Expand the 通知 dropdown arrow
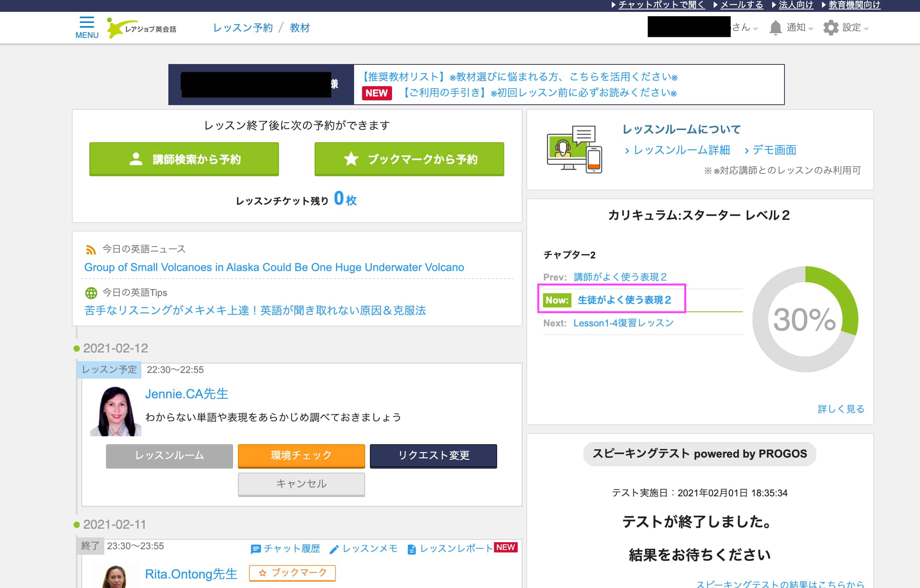Viewport: 920px width, 588px height. (811, 28)
